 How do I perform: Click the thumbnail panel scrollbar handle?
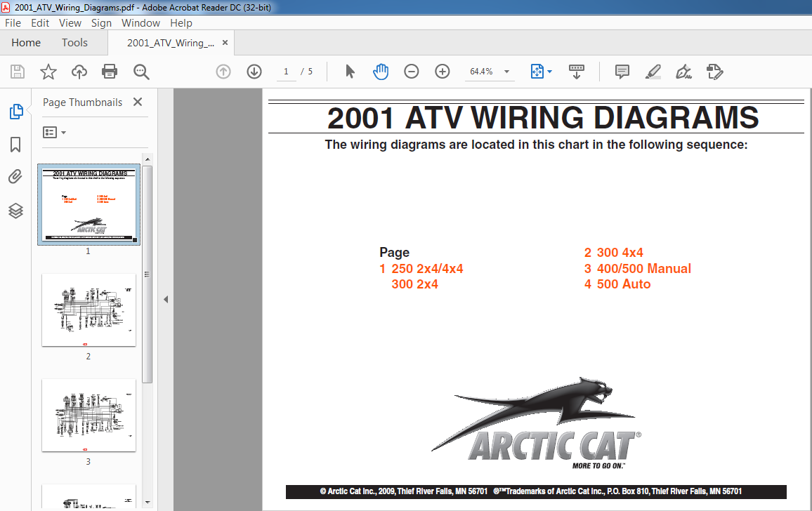click(147, 274)
